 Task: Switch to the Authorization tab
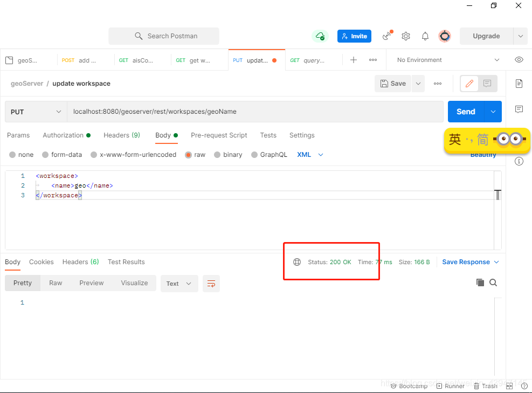(66, 135)
